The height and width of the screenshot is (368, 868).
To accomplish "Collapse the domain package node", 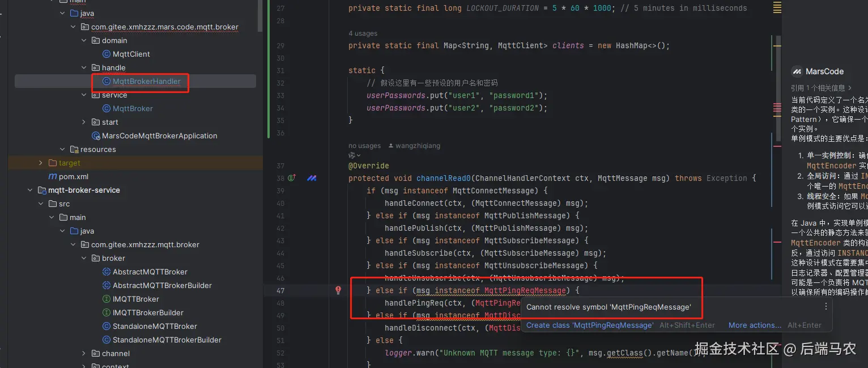I will (84, 40).
